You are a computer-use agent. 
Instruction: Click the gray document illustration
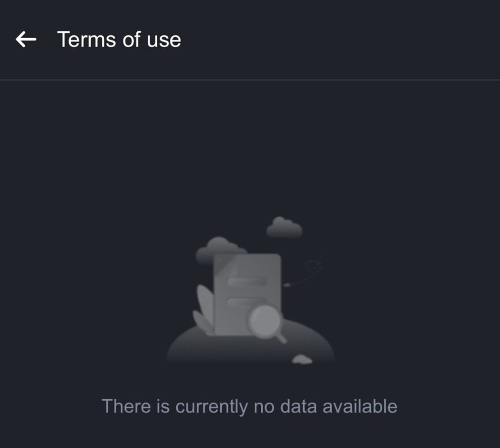248,294
